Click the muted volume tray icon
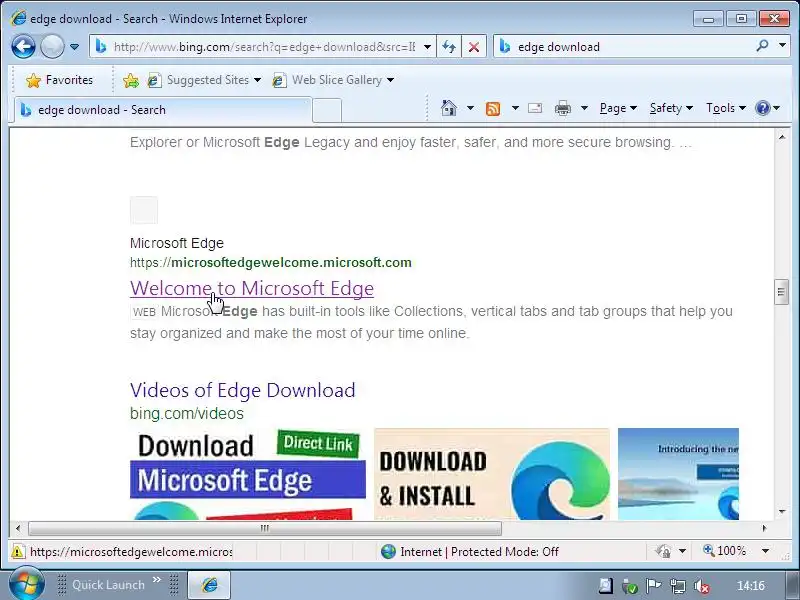 (x=702, y=586)
